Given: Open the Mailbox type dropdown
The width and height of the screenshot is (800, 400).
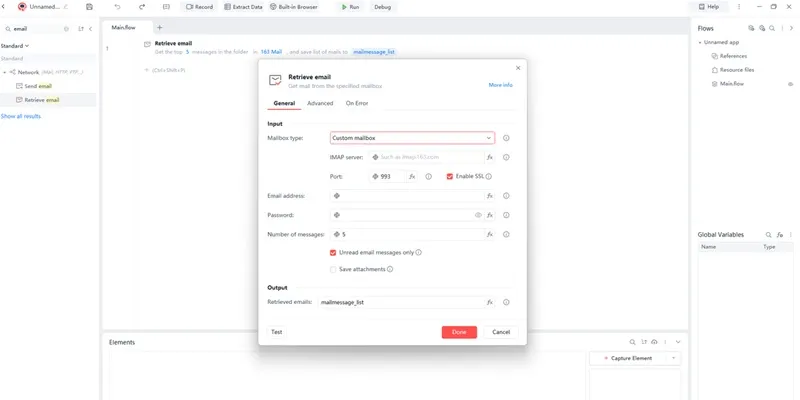Looking at the screenshot, I should (412, 138).
